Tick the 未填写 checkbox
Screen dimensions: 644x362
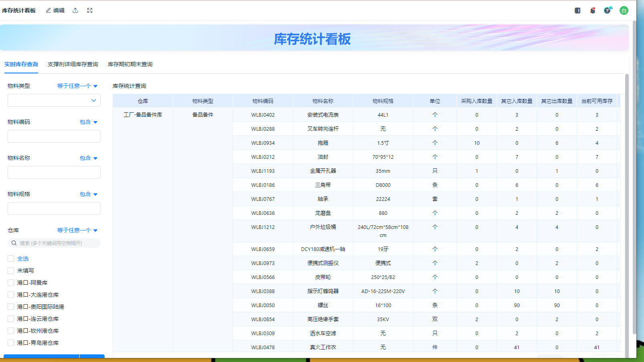click(x=11, y=271)
